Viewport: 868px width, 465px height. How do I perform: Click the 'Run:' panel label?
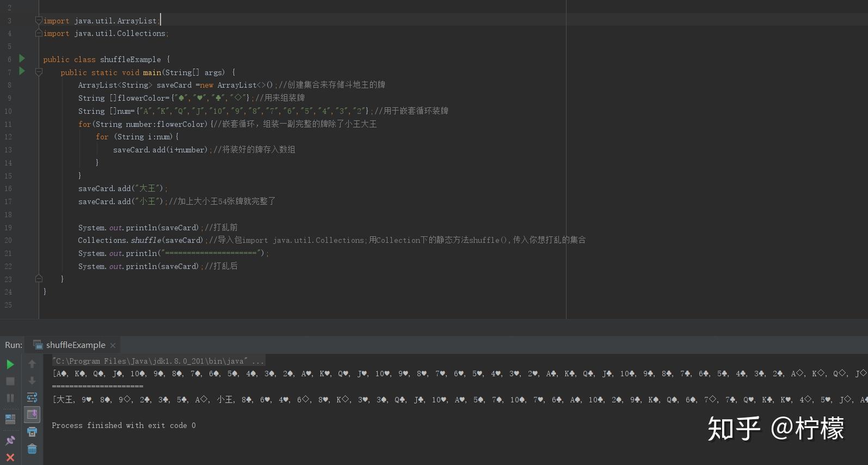[x=14, y=345]
